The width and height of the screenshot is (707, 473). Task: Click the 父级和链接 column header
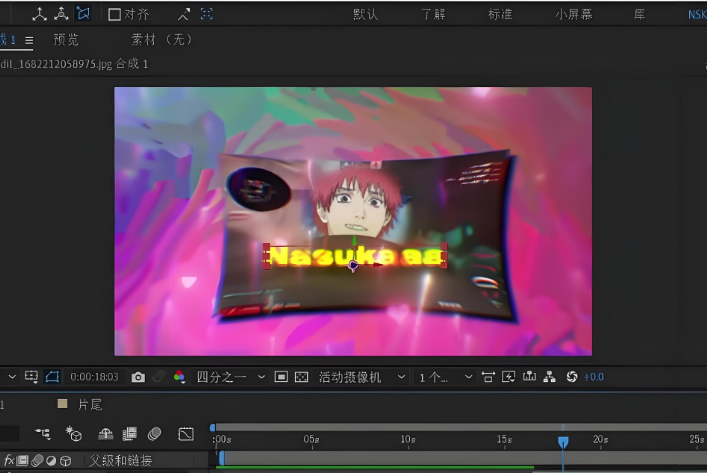[x=120, y=460]
